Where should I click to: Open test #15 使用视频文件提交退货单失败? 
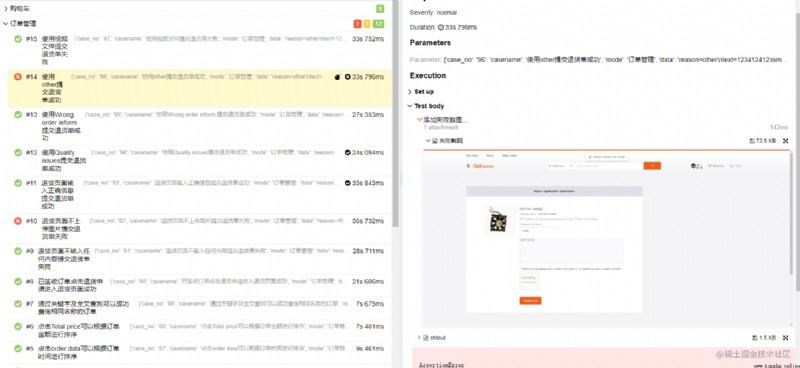tap(200, 51)
